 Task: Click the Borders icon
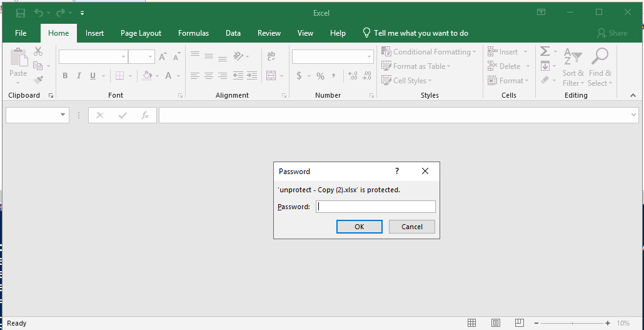click(x=119, y=76)
